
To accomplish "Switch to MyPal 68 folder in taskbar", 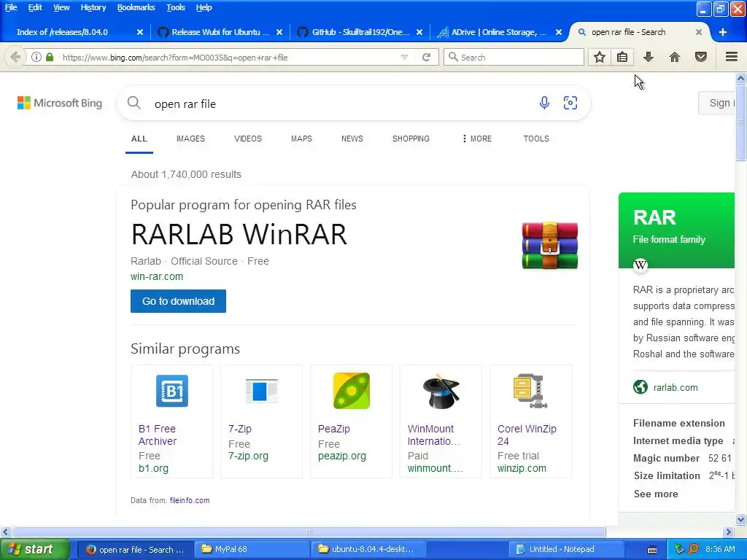I will click(252, 549).
